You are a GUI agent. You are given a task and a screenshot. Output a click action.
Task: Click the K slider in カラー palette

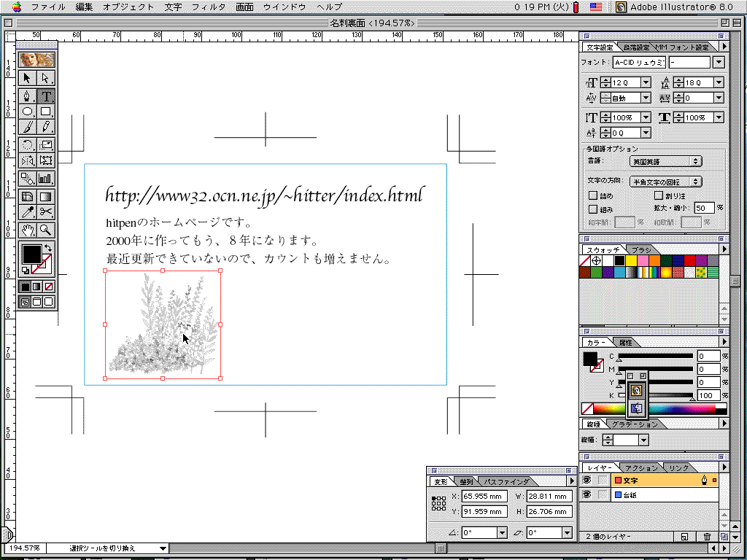point(656,396)
